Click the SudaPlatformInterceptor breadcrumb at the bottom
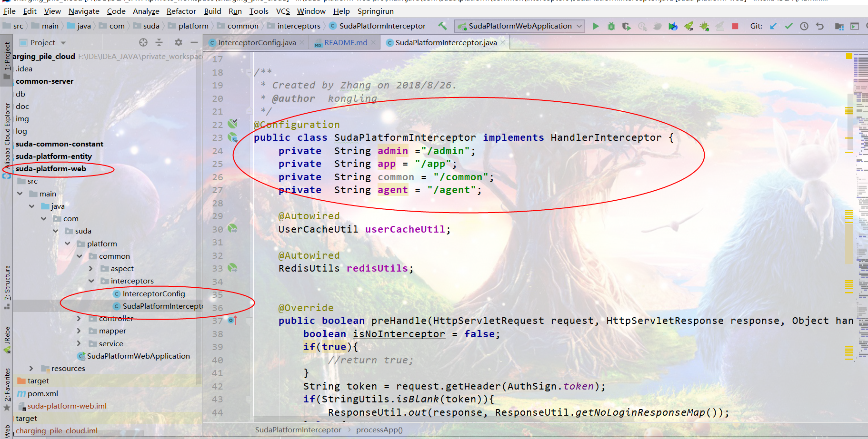The height and width of the screenshot is (439, 868). [298, 429]
